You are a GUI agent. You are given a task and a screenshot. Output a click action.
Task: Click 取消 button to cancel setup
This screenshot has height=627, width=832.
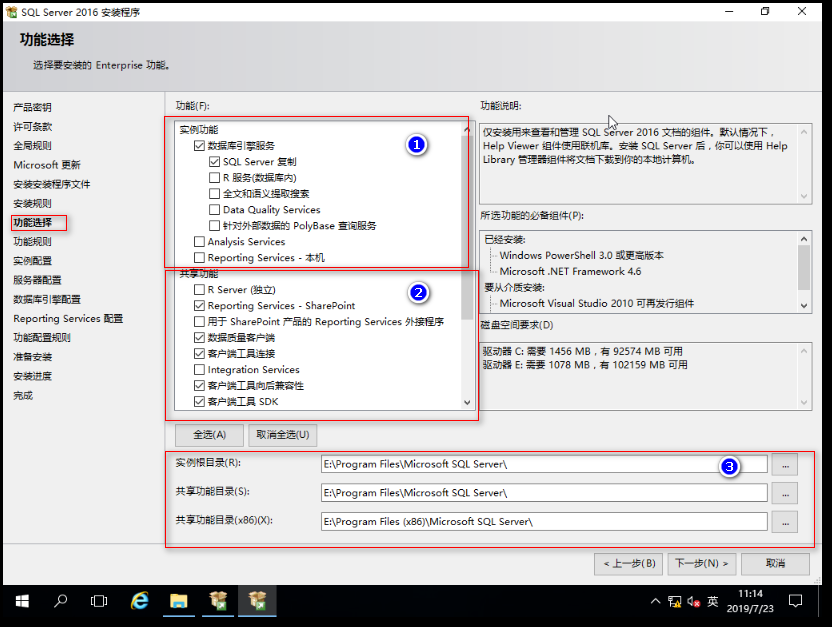[x=775, y=564]
